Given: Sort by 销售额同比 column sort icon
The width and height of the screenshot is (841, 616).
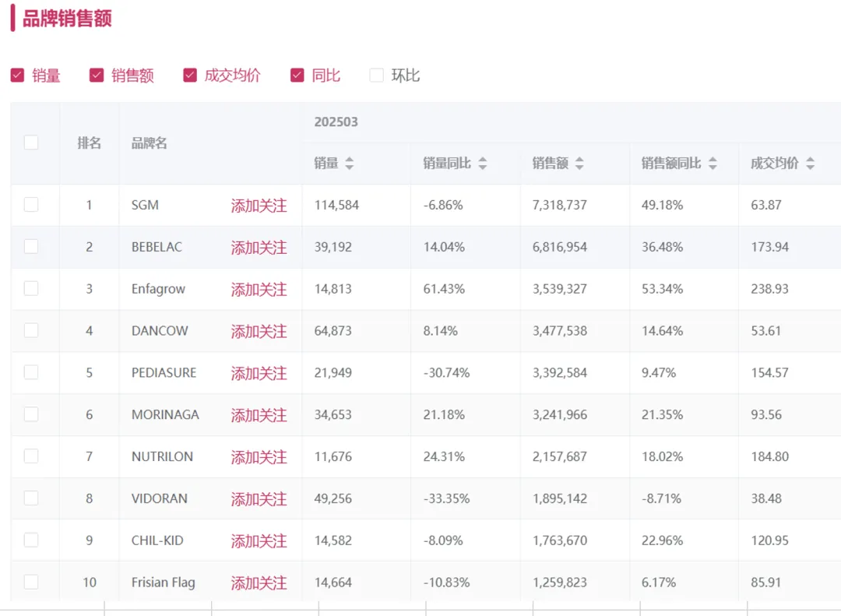Looking at the screenshot, I should pyautogui.click(x=713, y=164).
